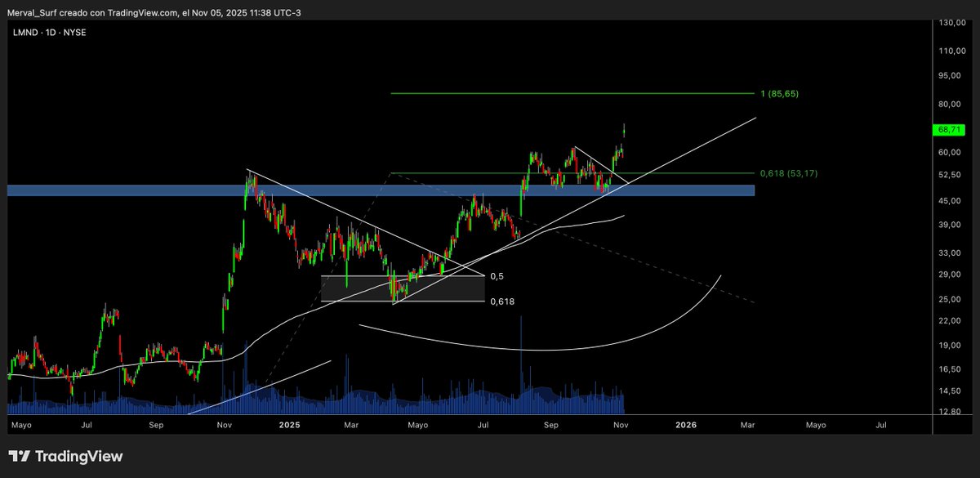Viewport: 980px width, 478px height.
Task: Click the white '0,5' retracement label
Action: click(497, 276)
